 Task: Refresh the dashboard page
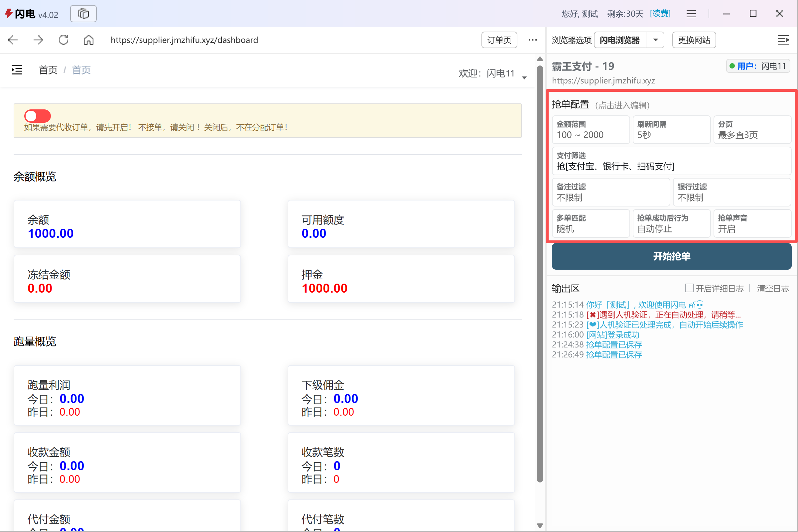coord(63,40)
